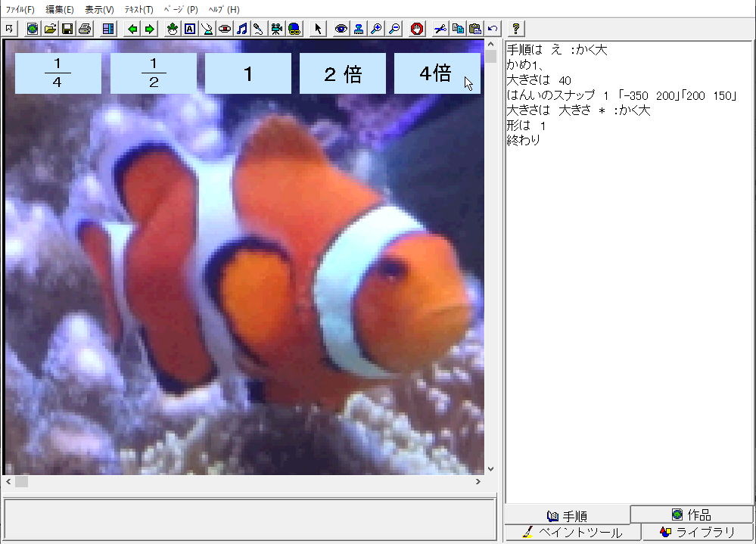Click the canvas horizontal scrollbar right arrow
This screenshot has height=544, width=756.
[x=478, y=481]
